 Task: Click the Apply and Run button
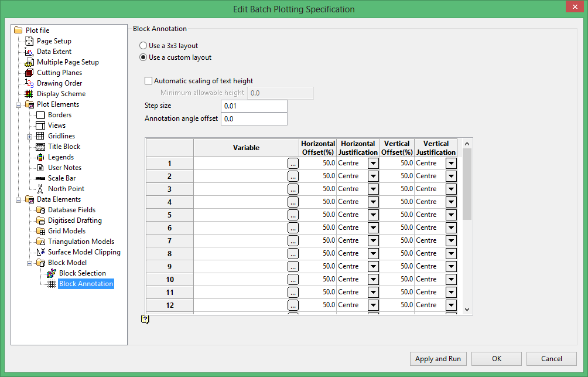pos(437,359)
